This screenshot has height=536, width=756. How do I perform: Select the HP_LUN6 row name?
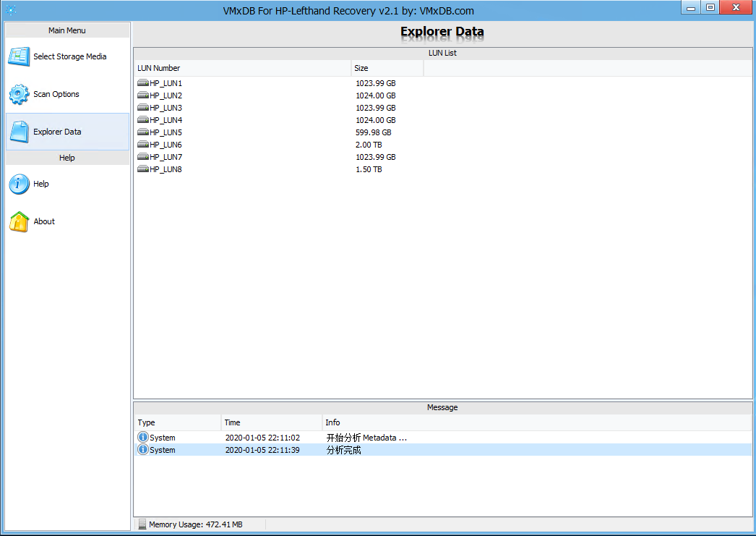(x=166, y=145)
